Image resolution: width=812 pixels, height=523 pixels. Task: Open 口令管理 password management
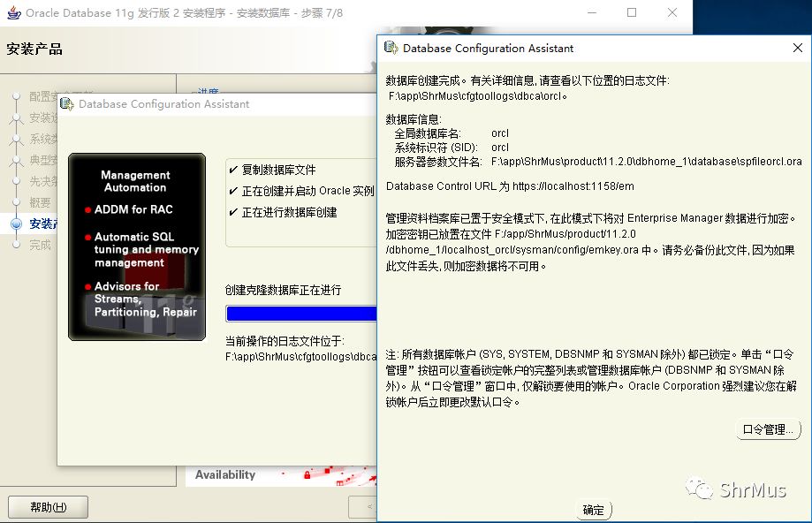coord(768,429)
